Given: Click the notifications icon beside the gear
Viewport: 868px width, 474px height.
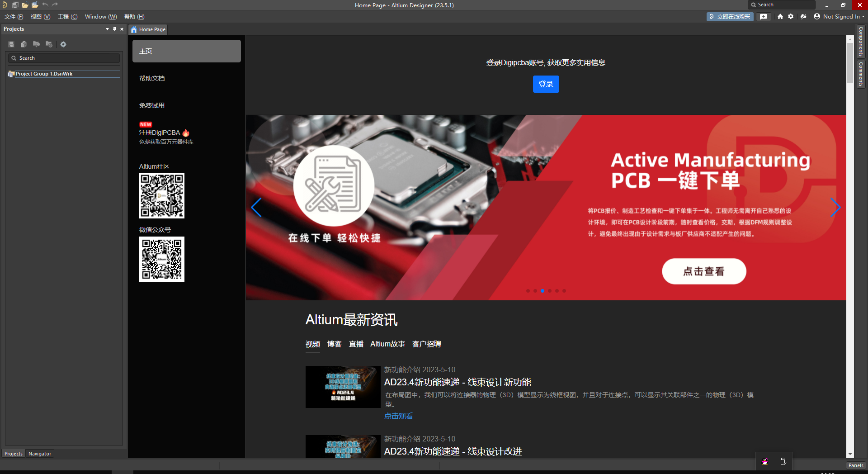Looking at the screenshot, I should click(x=803, y=17).
